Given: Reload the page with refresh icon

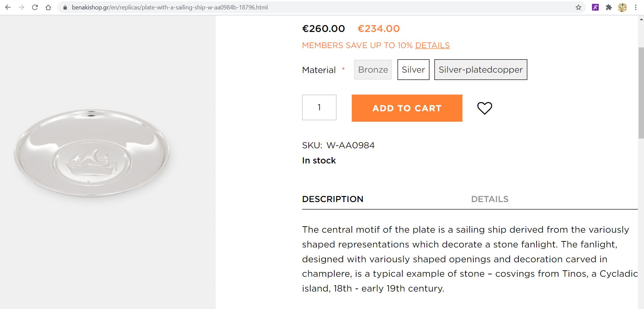Looking at the screenshot, I should (35, 7).
